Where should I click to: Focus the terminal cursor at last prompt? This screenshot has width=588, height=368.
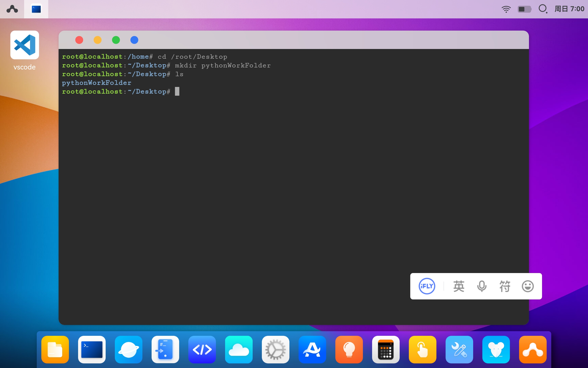pos(177,92)
